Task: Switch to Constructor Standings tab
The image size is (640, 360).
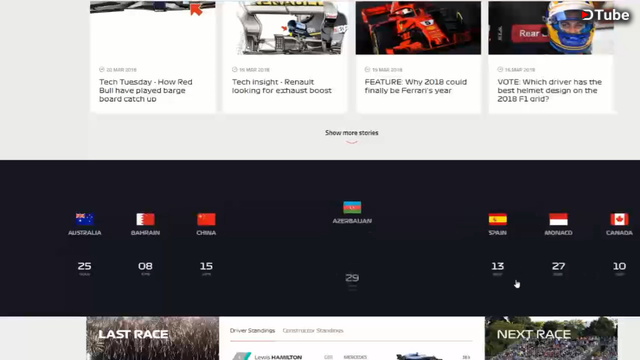Action: pos(313,331)
